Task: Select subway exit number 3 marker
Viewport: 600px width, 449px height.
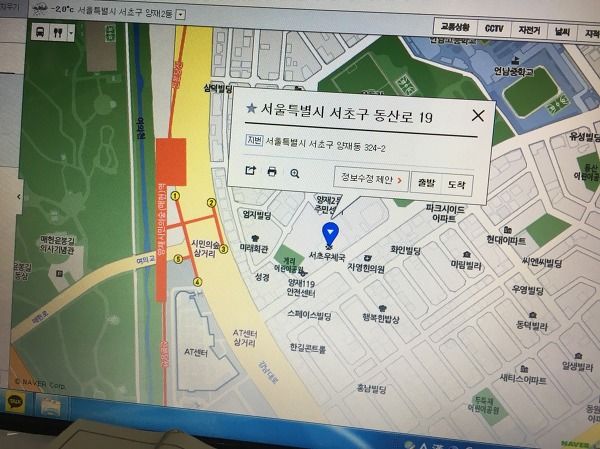Action: coord(223,249)
